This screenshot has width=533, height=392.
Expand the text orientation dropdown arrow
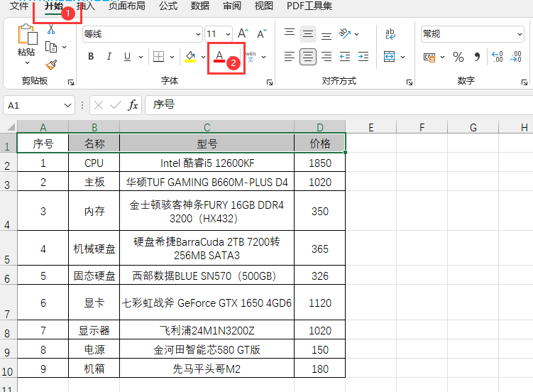pyautogui.click(x=356, y=34)
